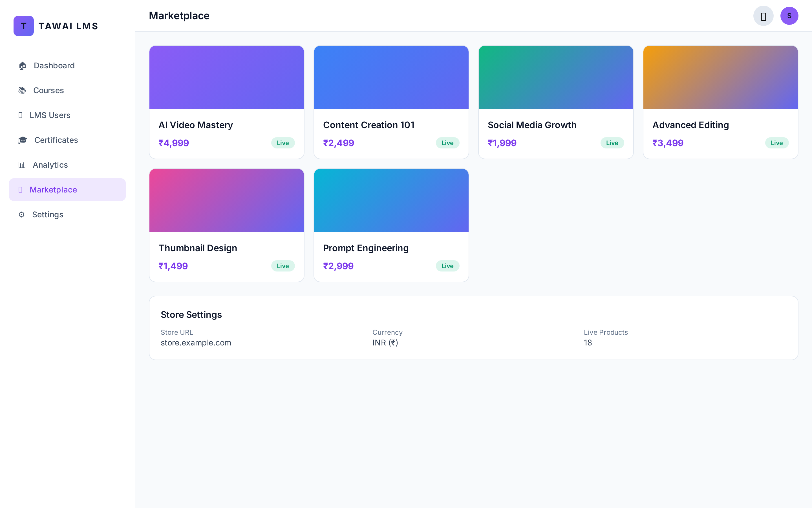This screenshot has width=812, height=508.
Task: Click the Analytics bar chart icon
Action: [22, 165]
